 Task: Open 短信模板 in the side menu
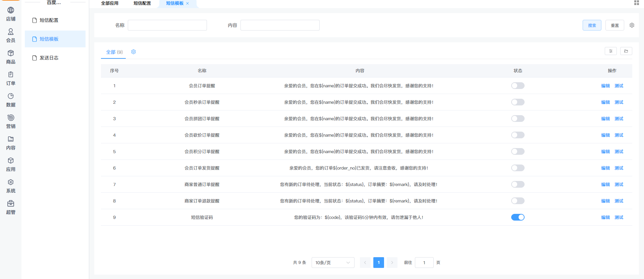[55, 39]
